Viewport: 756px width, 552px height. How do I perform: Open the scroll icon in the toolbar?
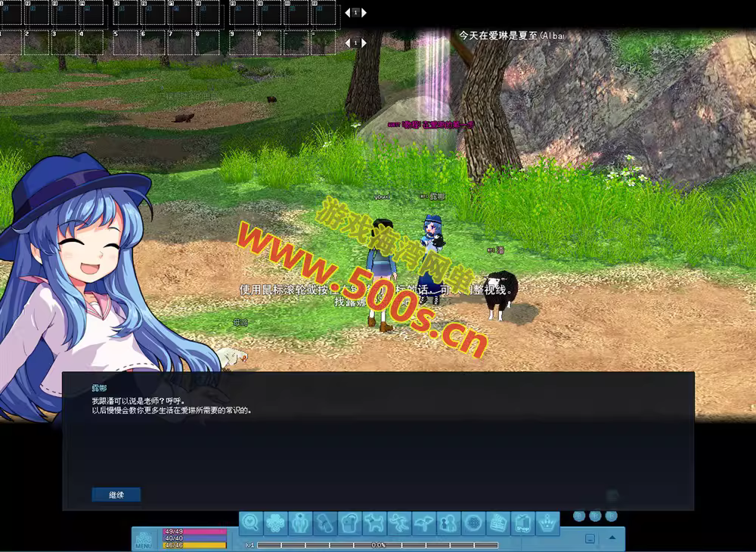click(324, 523)
